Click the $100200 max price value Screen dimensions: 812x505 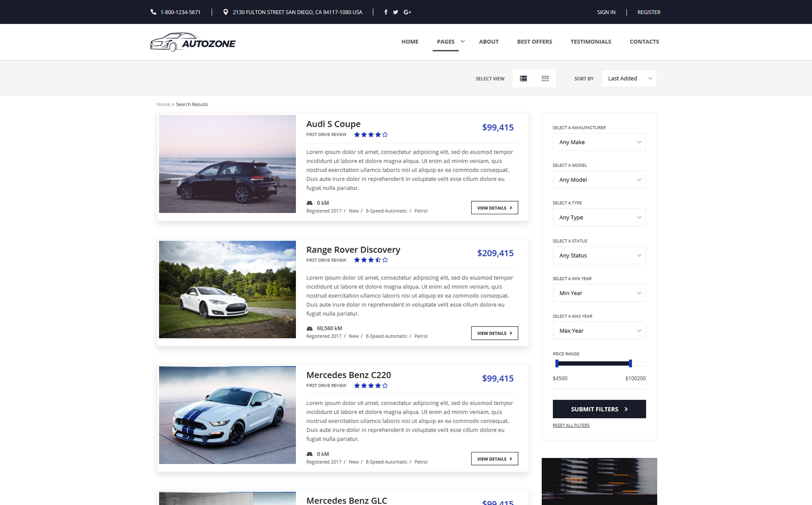(x=635, y=378)
